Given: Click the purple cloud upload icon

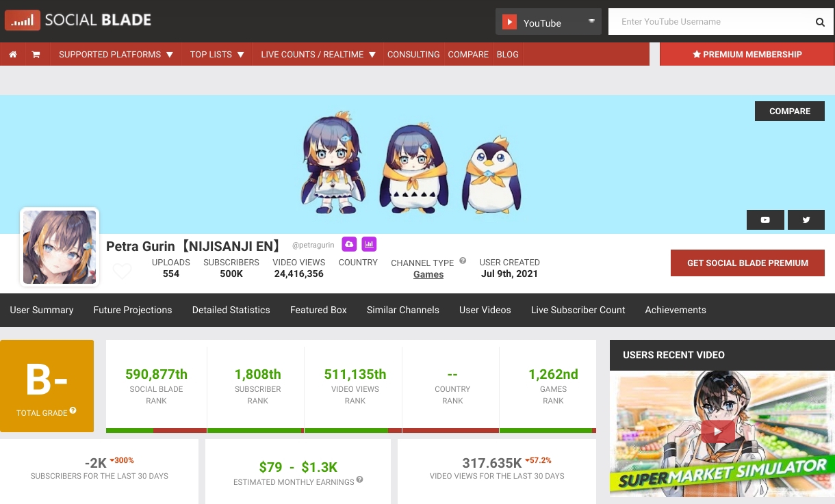Looking at the screenshot, I should [x=349, y=243].
